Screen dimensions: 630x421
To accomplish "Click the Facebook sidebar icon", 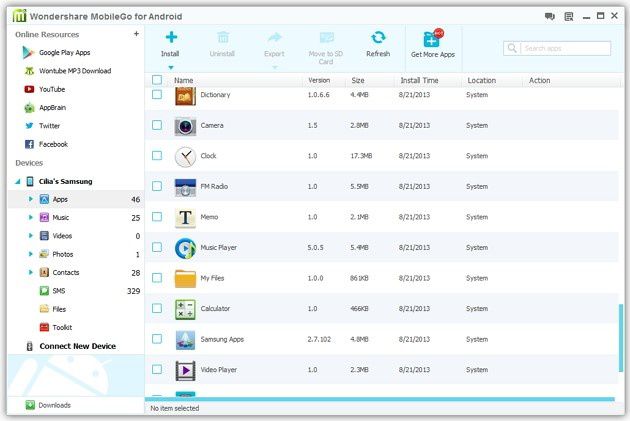I will (29, 144).
